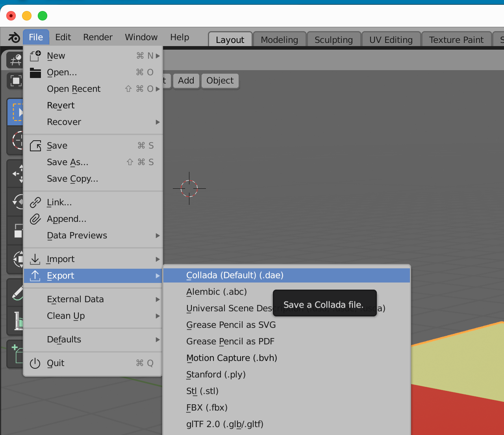The width and height of the screenshot is (504, 435).
Task: Select the Measure ruler tool
Action: tap(16, 321)
